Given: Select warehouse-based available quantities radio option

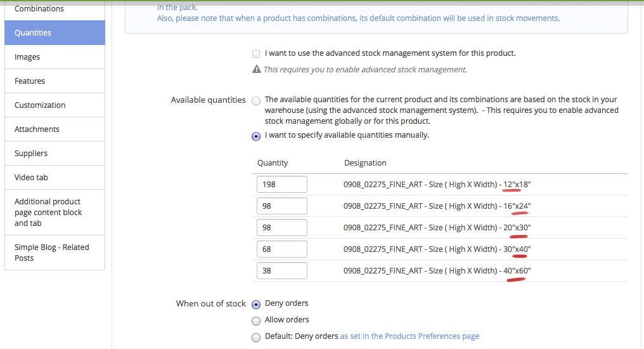Looking at the screenshot, I should pos(256,100).
